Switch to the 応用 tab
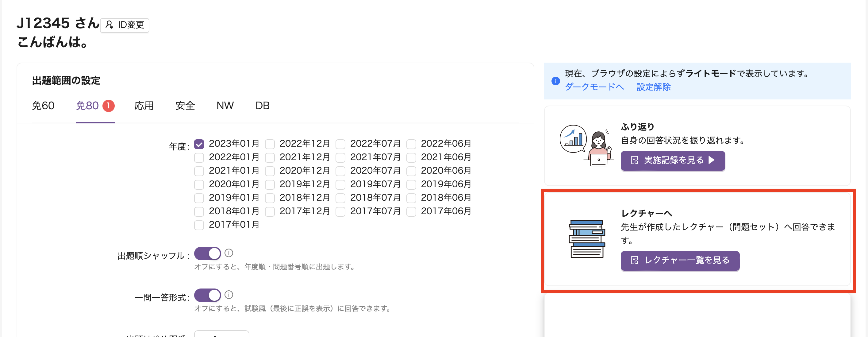Image resolution: width=868 pixels, height=337 pixels. (144, 106)
